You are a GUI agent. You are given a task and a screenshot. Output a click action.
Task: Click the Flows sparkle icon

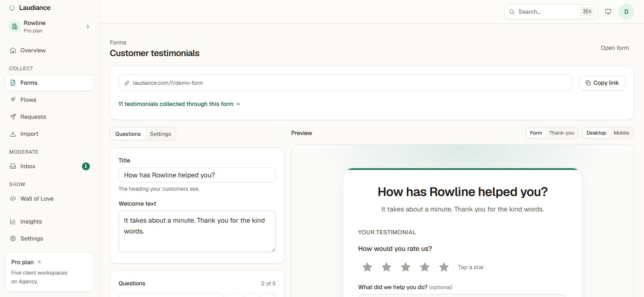tap(13, 100)
